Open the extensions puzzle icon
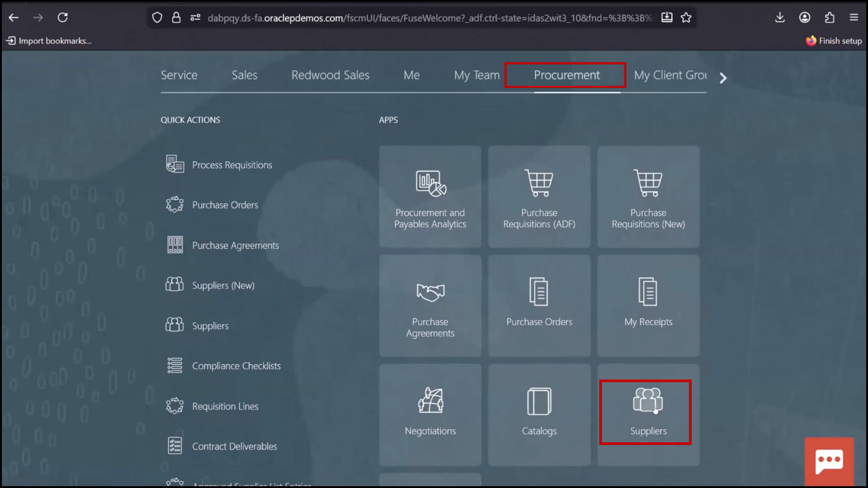 (830, 18)
